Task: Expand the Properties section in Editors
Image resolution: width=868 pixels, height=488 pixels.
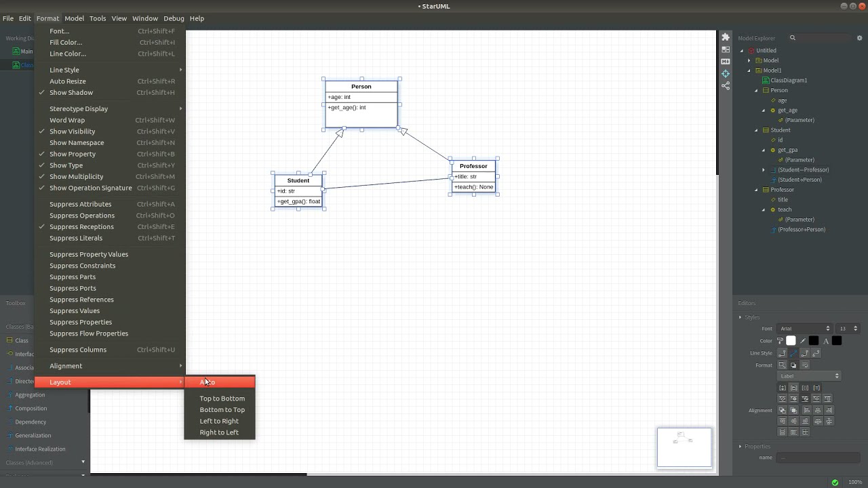Action: coord(740,446)
